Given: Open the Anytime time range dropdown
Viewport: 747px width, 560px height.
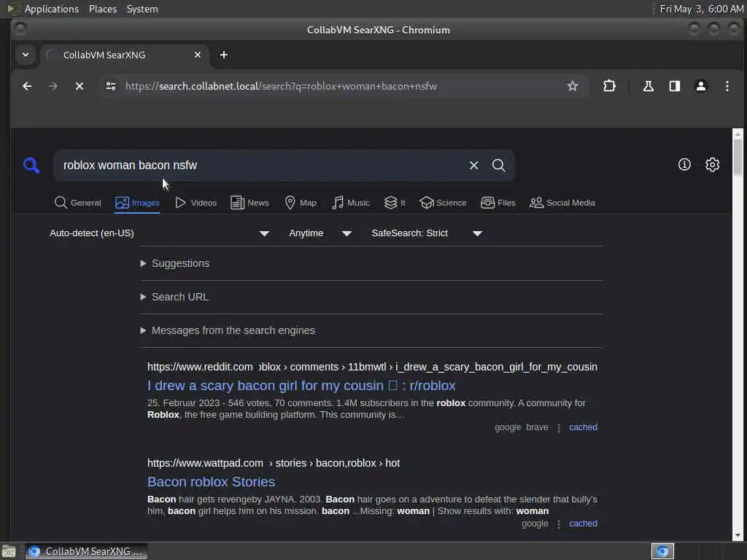Looking at the screenshot, I should point(320,233).
